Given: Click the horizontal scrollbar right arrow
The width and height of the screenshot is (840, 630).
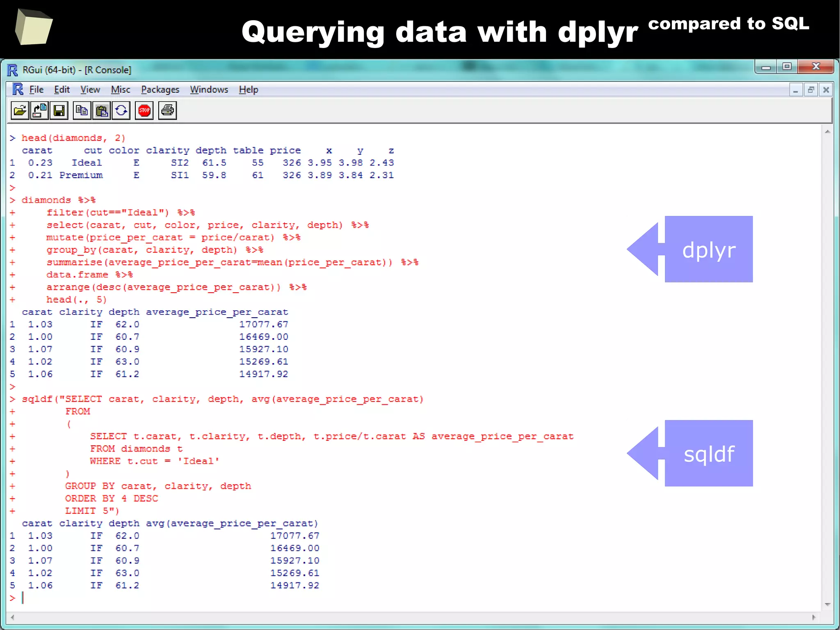Looking at the screenshot, I should tap(814, 617).
